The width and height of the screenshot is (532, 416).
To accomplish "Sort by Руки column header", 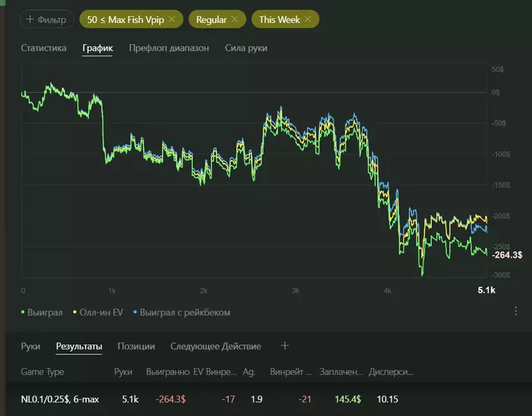I will pos(123,372).
